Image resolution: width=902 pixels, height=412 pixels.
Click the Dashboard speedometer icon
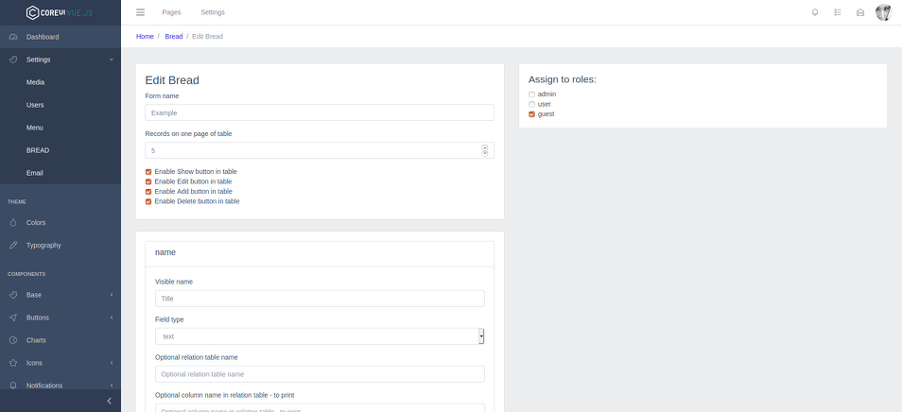tap(13, 37)
